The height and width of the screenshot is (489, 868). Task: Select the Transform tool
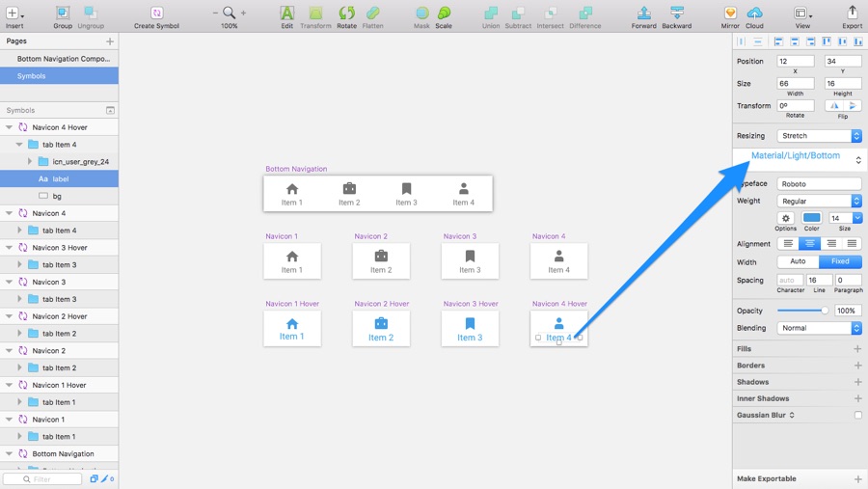point(315,16)
